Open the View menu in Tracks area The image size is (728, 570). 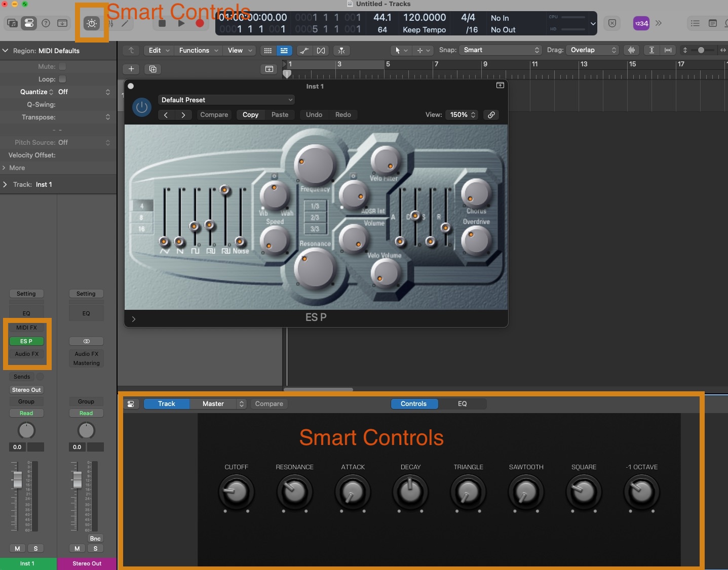(240, 51)
